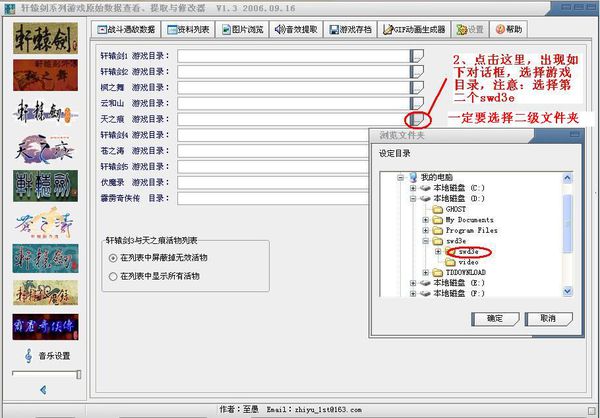
Task: Select radio 在列表中显示所有活物
Action: 112,276
